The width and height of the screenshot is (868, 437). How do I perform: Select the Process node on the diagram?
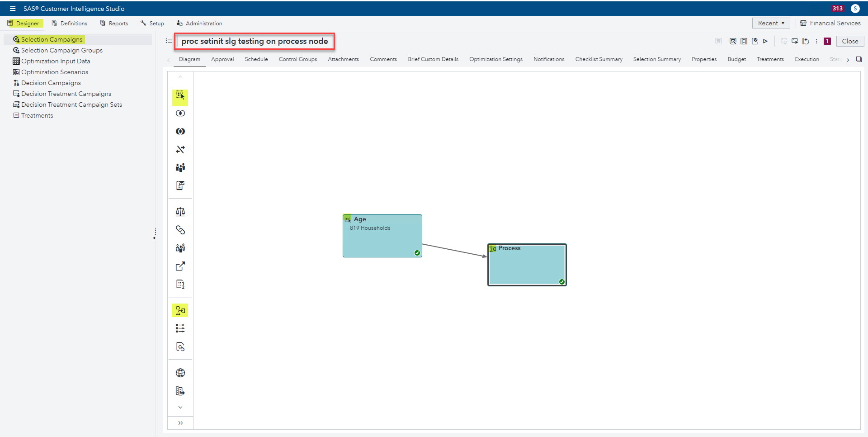527,265
